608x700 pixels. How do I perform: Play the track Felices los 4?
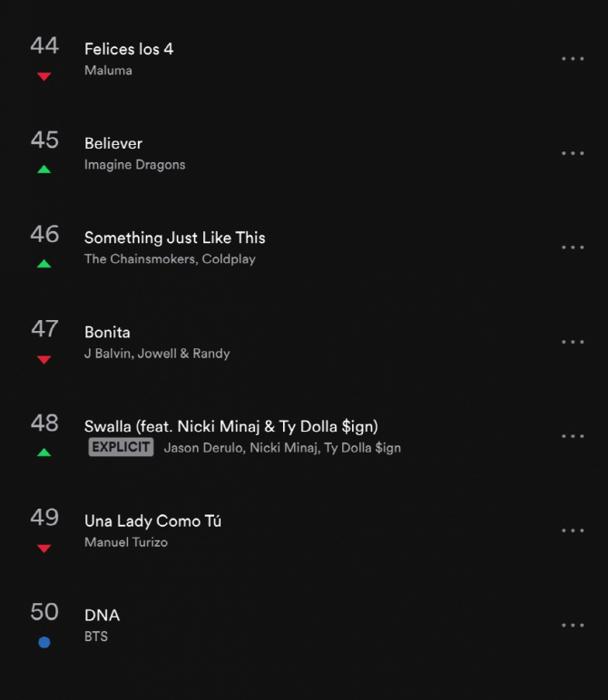[x=129, y=49]
